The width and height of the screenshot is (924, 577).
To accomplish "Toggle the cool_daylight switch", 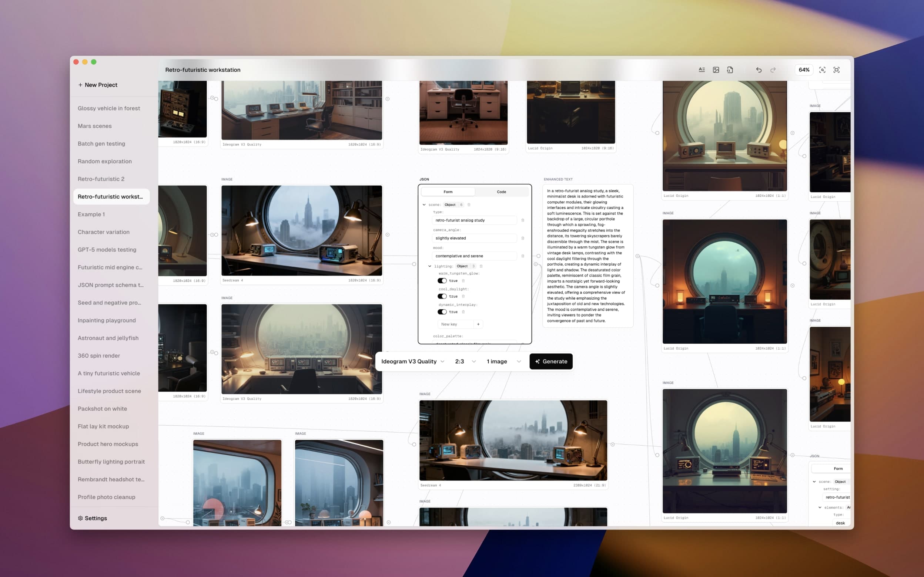I will (442, 296).
